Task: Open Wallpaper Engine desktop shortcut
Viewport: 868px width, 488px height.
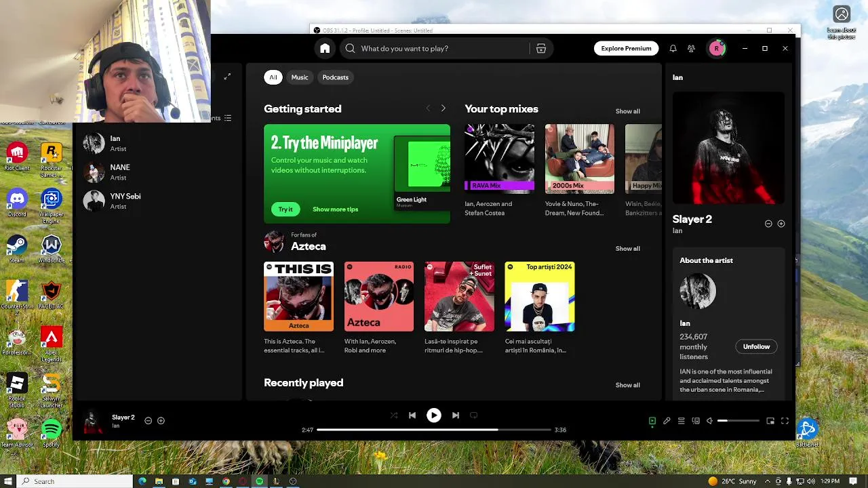Action: coord(52,206)
